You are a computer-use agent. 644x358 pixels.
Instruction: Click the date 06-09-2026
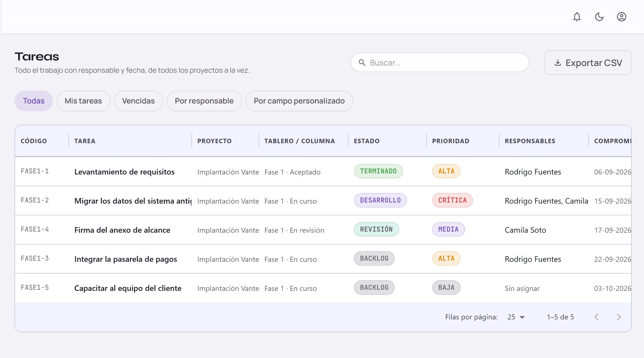[x=612, y=172]
